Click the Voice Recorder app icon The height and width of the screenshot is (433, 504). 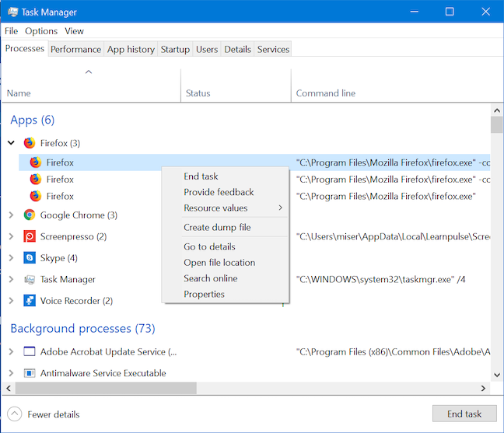(30, 301)
